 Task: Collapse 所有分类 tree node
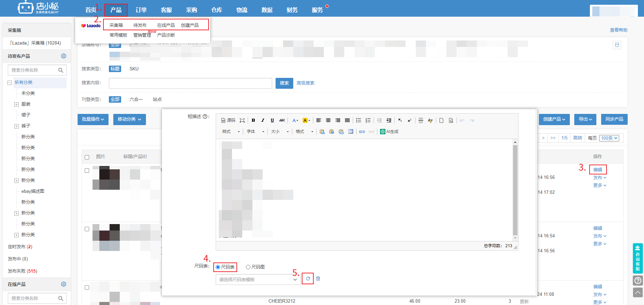10,83
